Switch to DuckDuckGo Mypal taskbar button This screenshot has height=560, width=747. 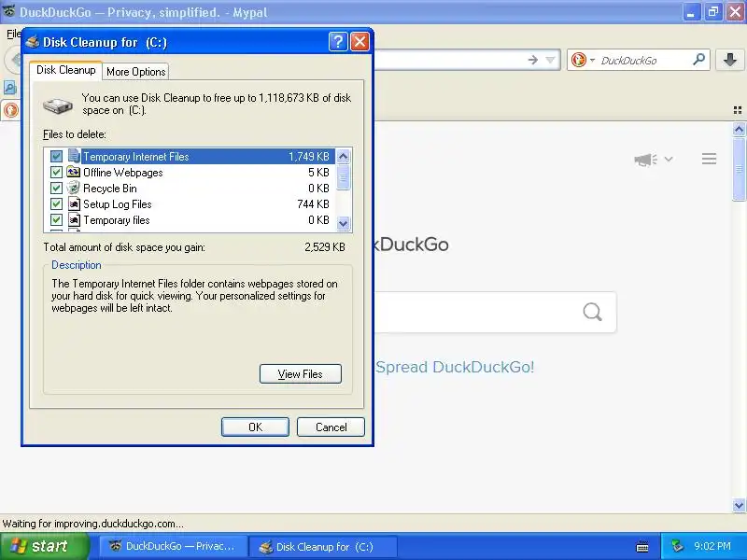point(174,546)
